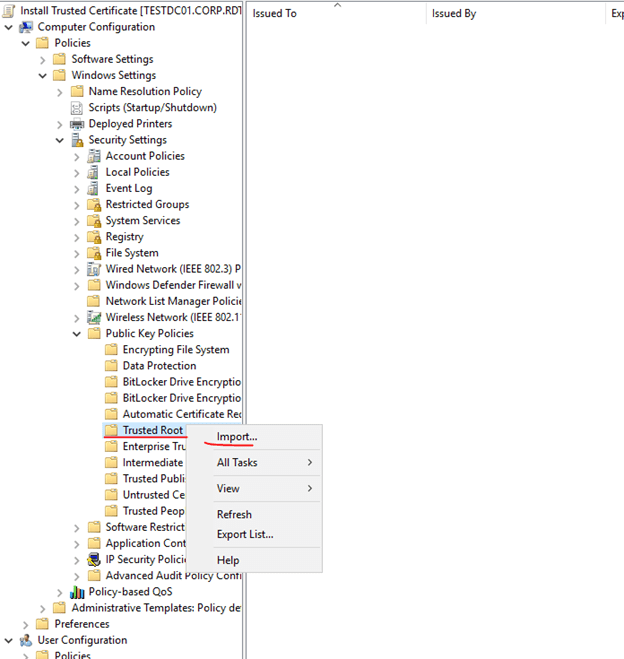
Task: Expand the Software Settings folder
Action: pos(43,59)
